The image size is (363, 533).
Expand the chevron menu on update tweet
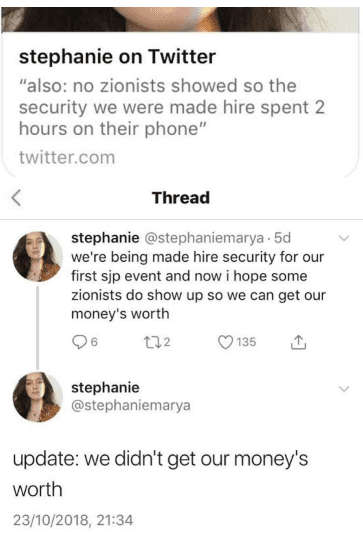click(344, 389)
